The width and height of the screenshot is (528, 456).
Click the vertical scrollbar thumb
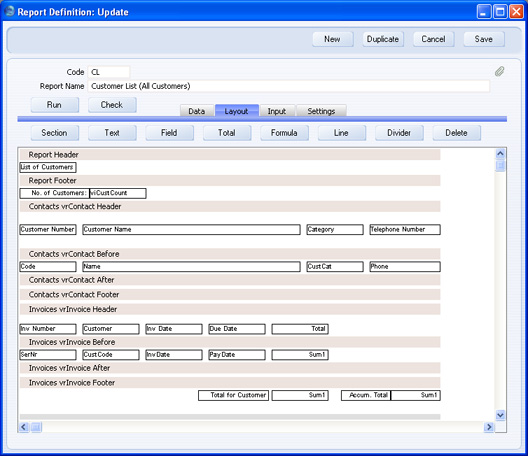point(500,166)
